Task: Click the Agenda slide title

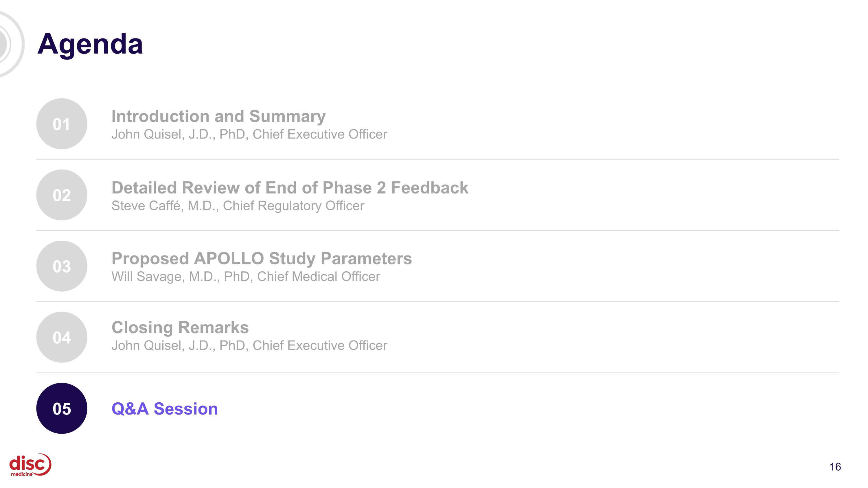Action: click(90, 45)
